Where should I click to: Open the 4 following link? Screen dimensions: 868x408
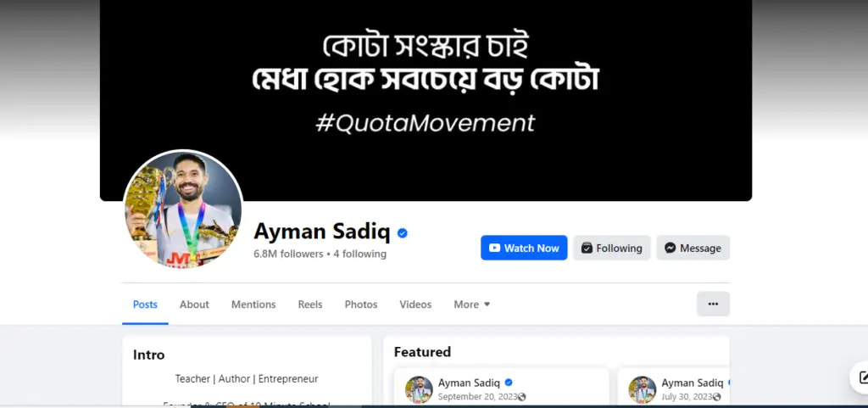359,254
